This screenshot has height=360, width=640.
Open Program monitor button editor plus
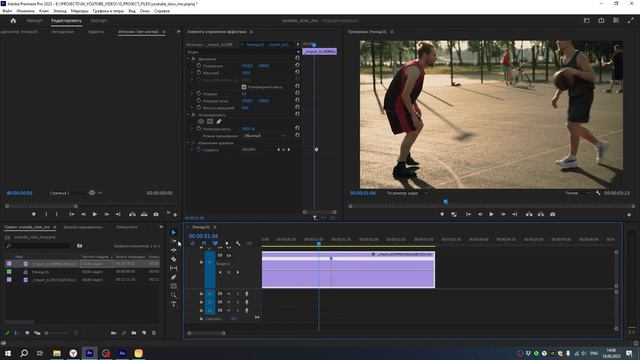click(x=629, y=215)
